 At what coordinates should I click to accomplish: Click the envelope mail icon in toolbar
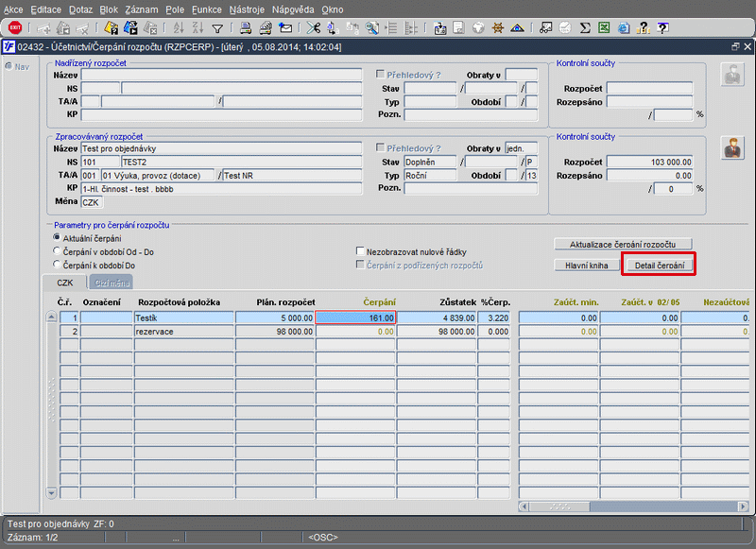(x=285, y=28)
